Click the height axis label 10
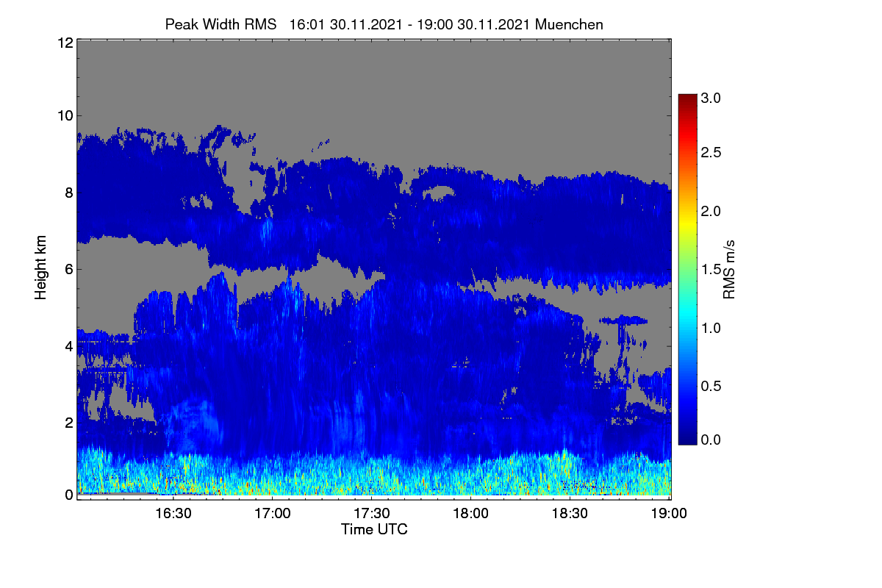882x588 pixels. click(x=65, y=115)
